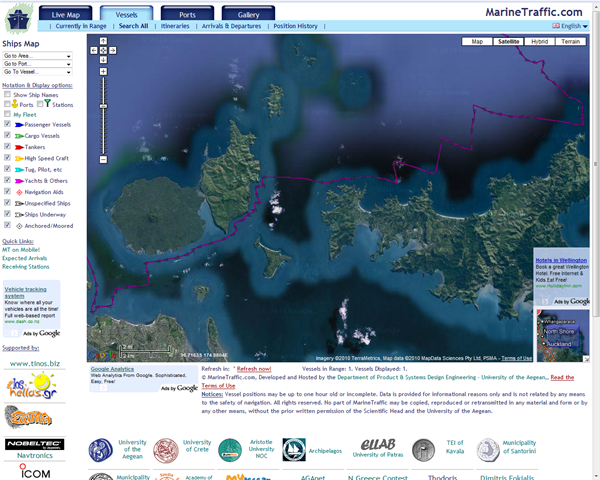
Task: Switch to the Ports tab
Action: tap(188, 14)
